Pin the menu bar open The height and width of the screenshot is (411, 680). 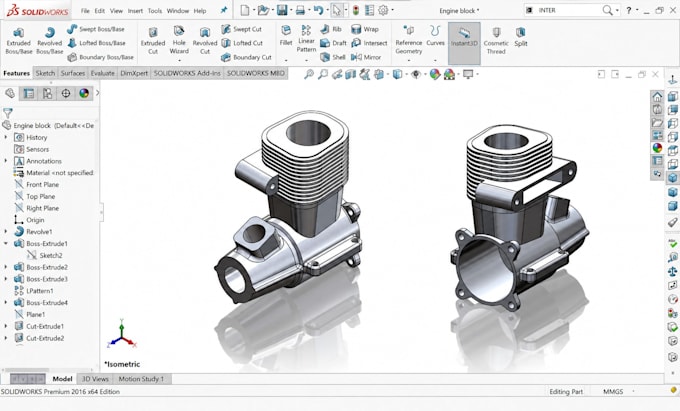coord(224,10)
